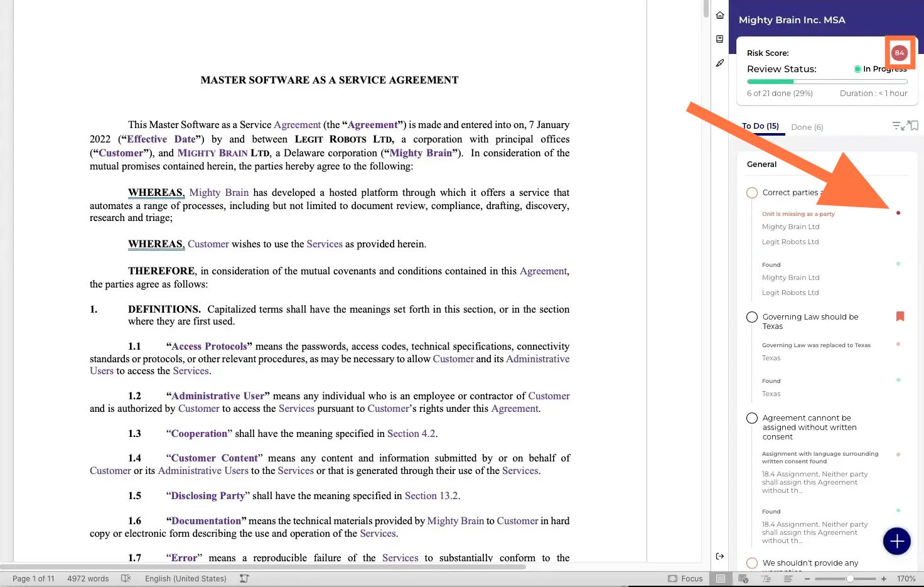
Task: Click the document title heading
Action: 330,80
